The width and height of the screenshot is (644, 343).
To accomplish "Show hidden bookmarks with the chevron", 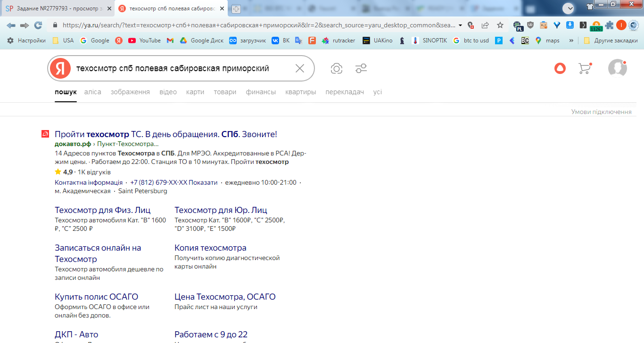I will coord(571,41).
